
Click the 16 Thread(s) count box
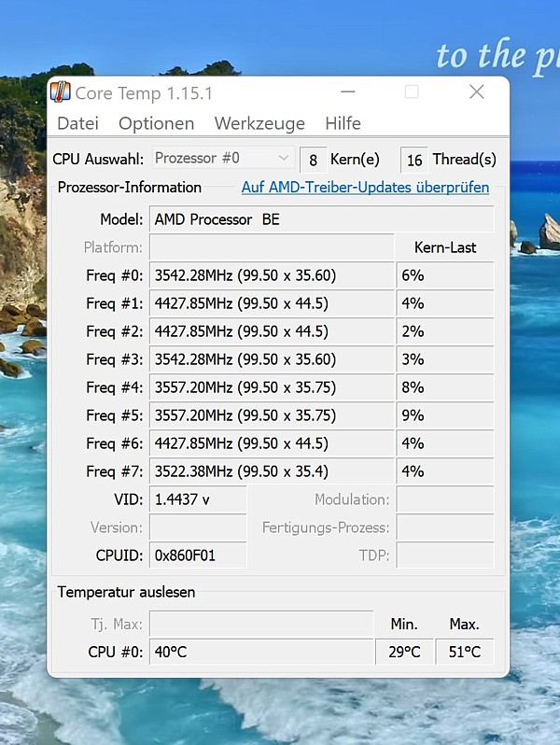click(x=414, y=161)
